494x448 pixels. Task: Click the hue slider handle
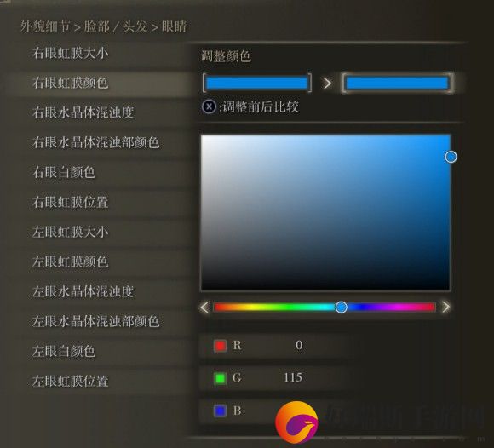click(342, 307)
